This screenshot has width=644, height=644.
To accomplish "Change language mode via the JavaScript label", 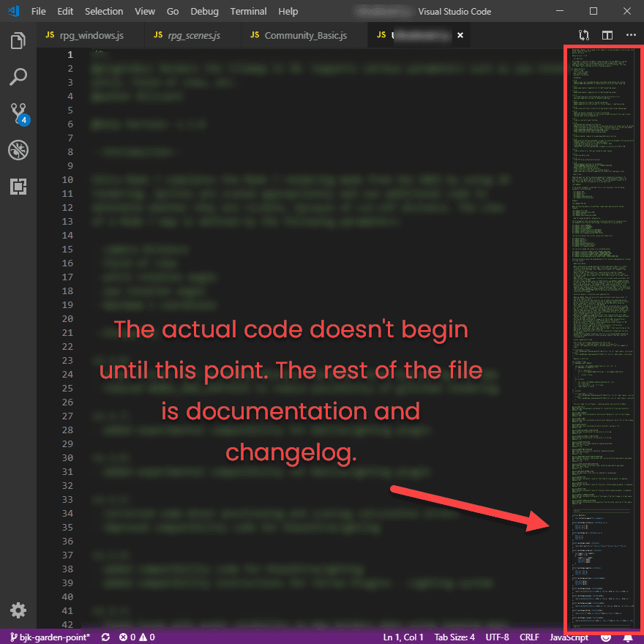I will tap(568, 637).
